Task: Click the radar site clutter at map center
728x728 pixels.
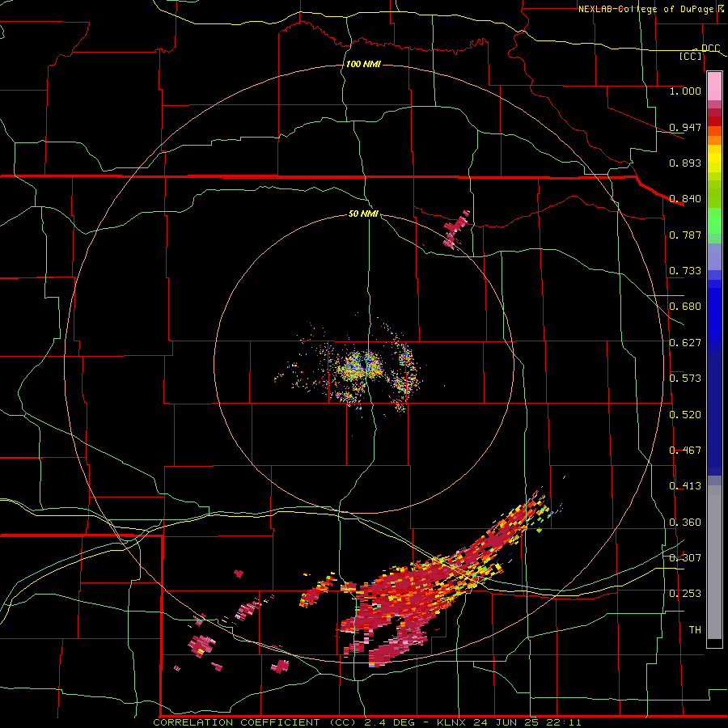Action: (360, 366)
